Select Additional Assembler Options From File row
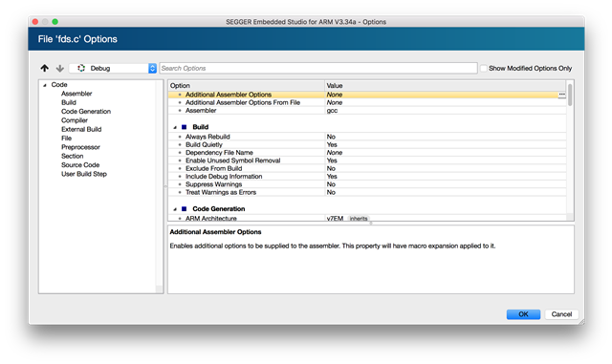612x364 pixels. coord(367,102)
